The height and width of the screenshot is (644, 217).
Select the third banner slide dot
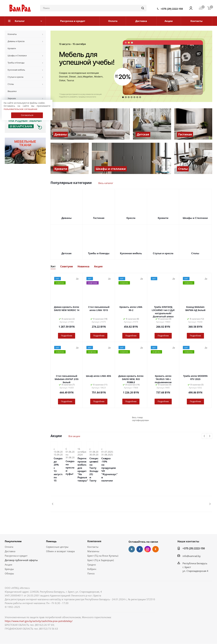[129, 97]
